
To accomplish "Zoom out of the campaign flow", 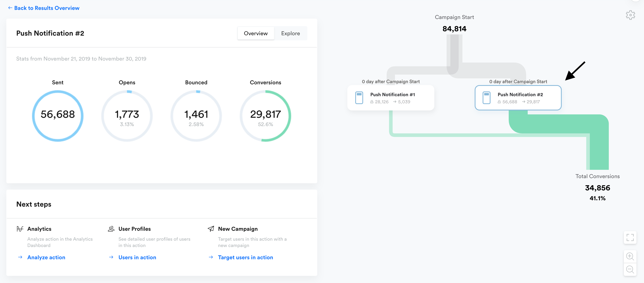I will tap(630, 270).
